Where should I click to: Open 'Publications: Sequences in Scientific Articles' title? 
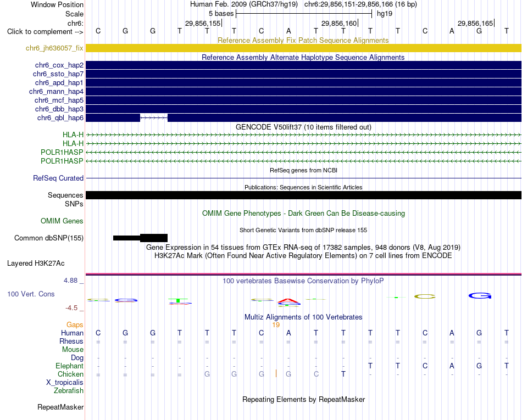(303, 187)
